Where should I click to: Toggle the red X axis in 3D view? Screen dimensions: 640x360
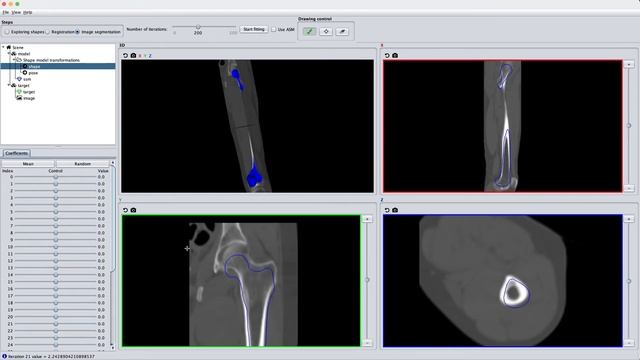(x=140, y=56)
